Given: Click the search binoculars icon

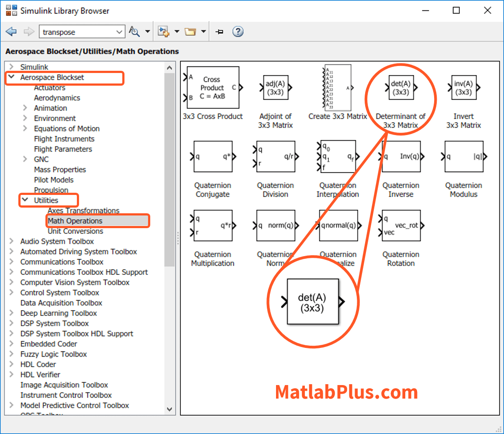Looking at the screenshot, I should click(134, 32).
